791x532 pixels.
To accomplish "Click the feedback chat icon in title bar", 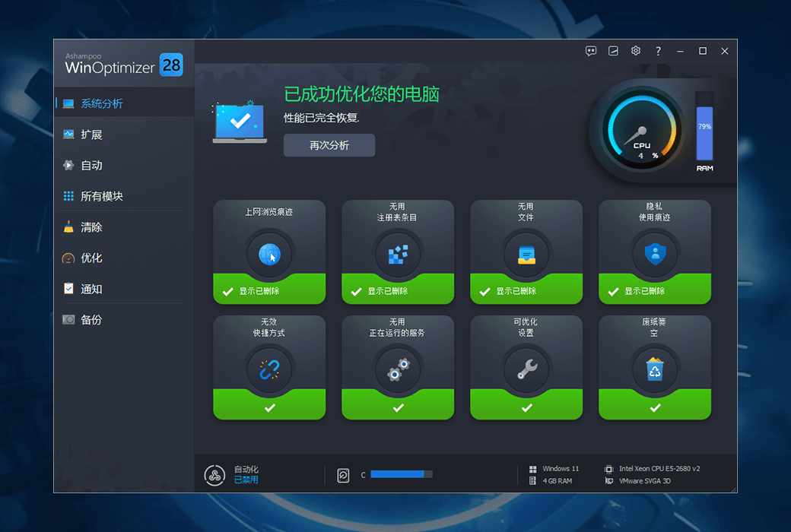I will 591,51.
